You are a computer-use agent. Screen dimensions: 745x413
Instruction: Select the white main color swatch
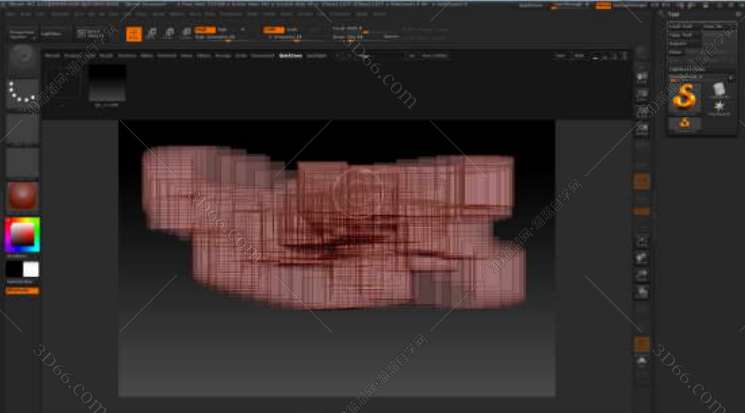[x=31, y=269]
